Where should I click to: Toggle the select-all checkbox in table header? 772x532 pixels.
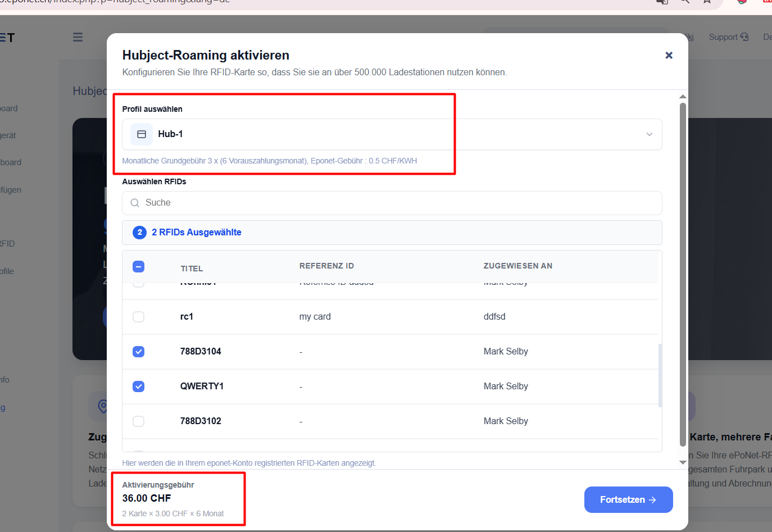(139, 266)
